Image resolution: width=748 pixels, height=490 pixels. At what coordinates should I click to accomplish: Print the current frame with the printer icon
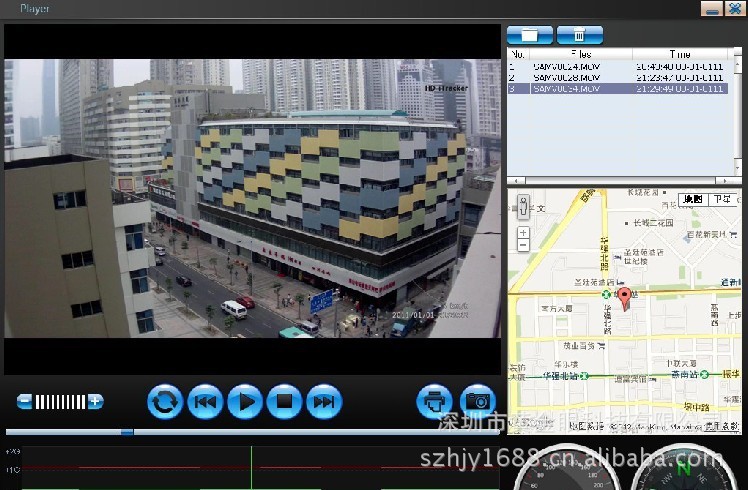point(434,402)
